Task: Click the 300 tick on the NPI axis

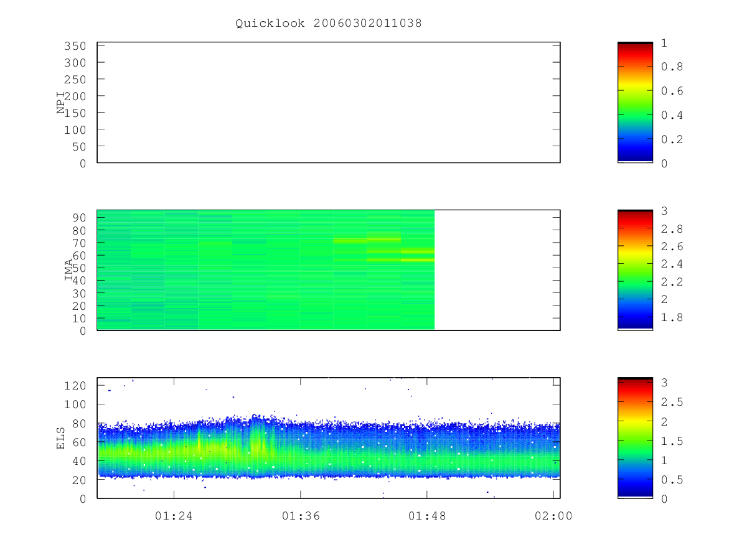Action: point(74,63)
